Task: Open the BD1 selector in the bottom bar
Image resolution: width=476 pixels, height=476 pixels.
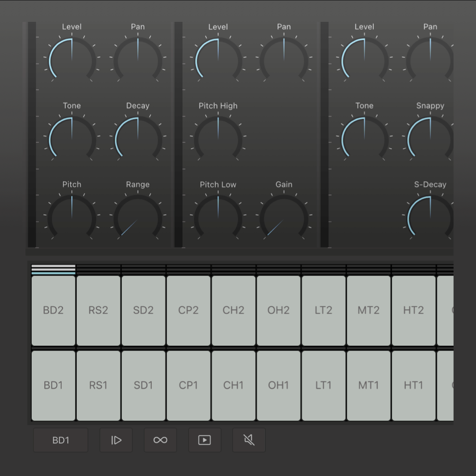Action: click(61, 440)
